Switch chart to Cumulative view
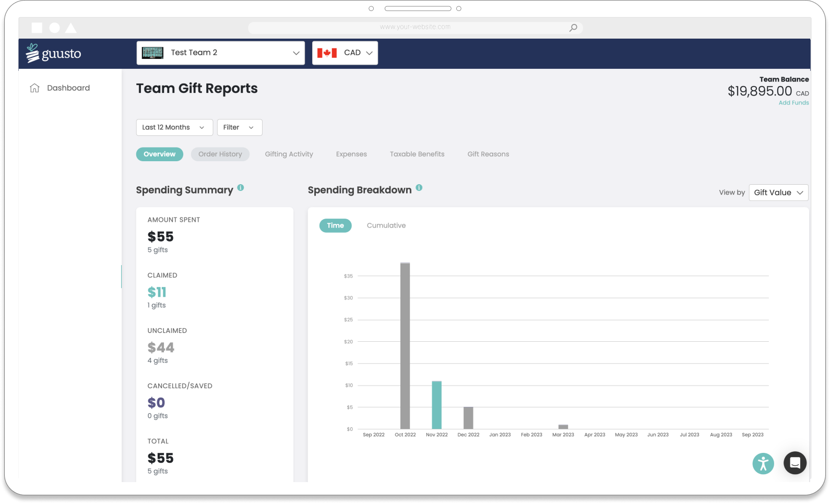830x504 pixels. click(386, 225)
